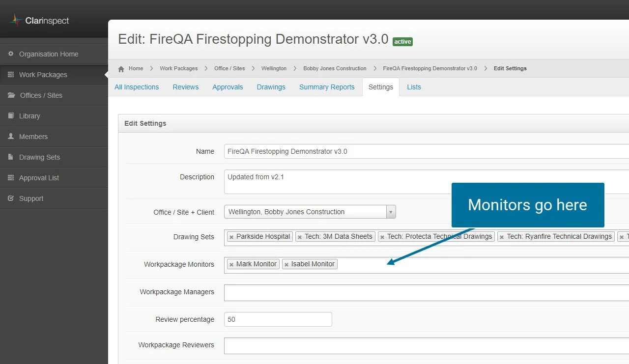
Task: Open Drawing Sets sidebar item
Action: (54, 157)
